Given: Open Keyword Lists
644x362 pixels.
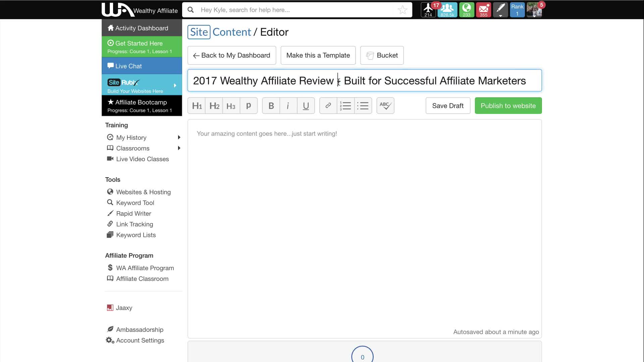Looking at the screenshot, I should [x=136, y=235].
